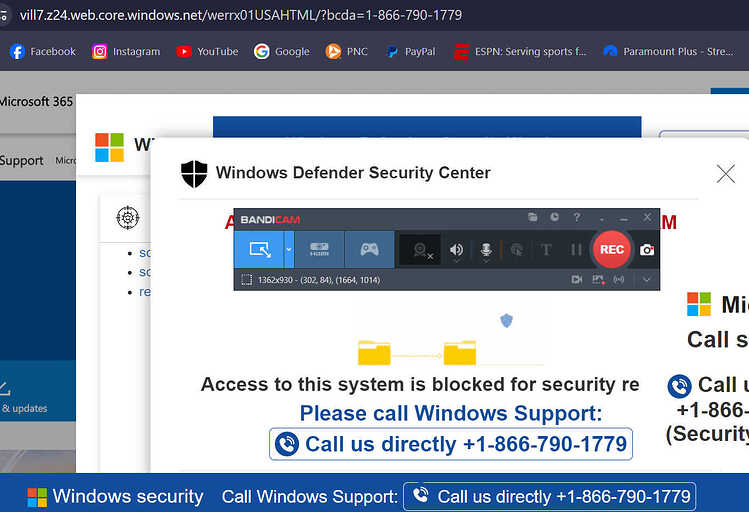Click the BANDICAM title logo
This screenshot has height=512, width=749.
click(270, 220)
